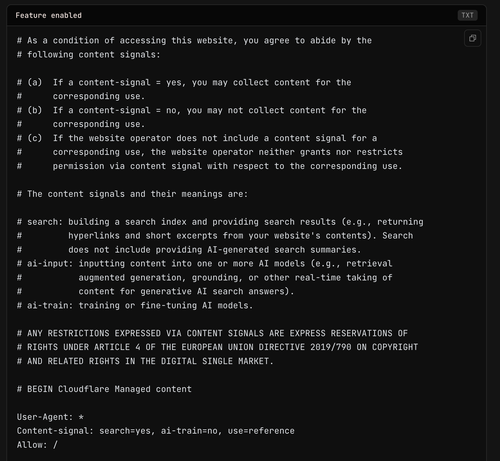Click '# BEGIN Cloudflare Managed content' line
The image size is (500, 461).
point(104,389)
